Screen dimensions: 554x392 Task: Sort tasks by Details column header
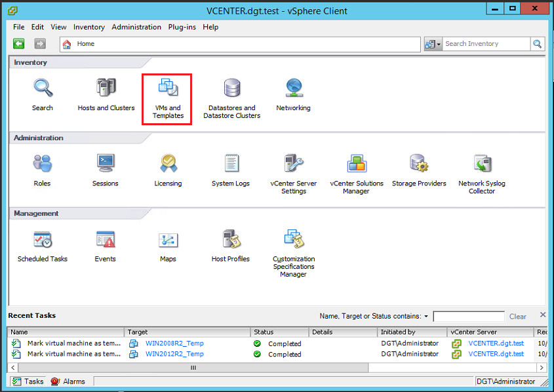click(x=343, y=332)
